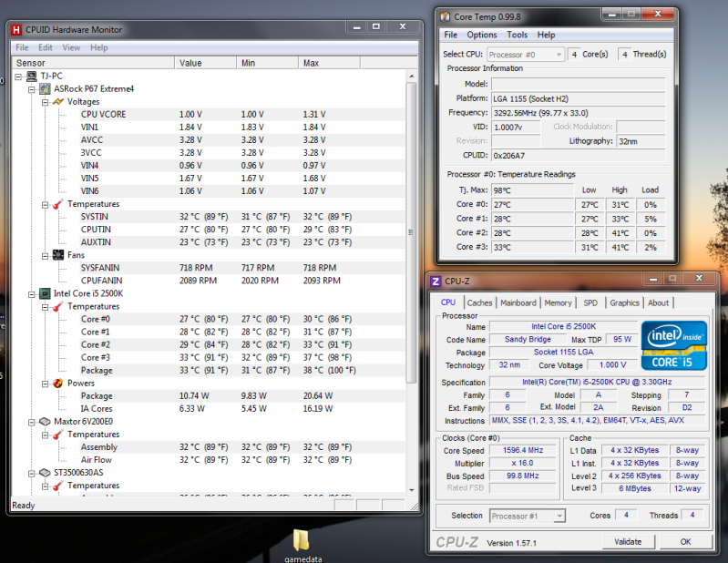Collapse the TJ-PC root node
The width and height of the screenshot is (728, 563).
click(x=18, y=77)
